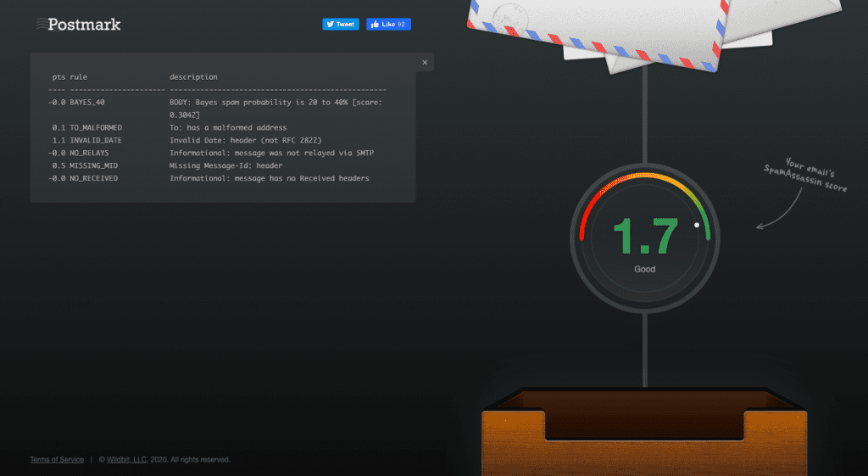Click the NO_RECEIVED rule name
Viewport: 868px width, 476px height.
click(93, 179)
